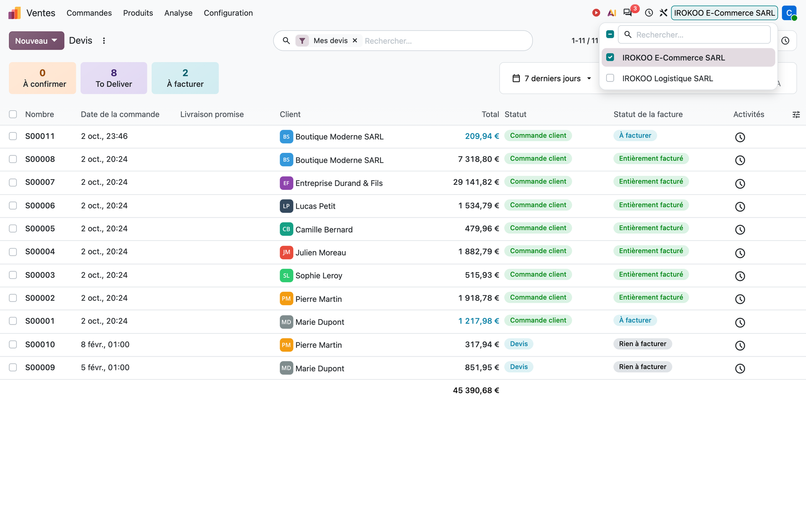Click the search magnifier icon in main search bar

[x=286, y=41]
